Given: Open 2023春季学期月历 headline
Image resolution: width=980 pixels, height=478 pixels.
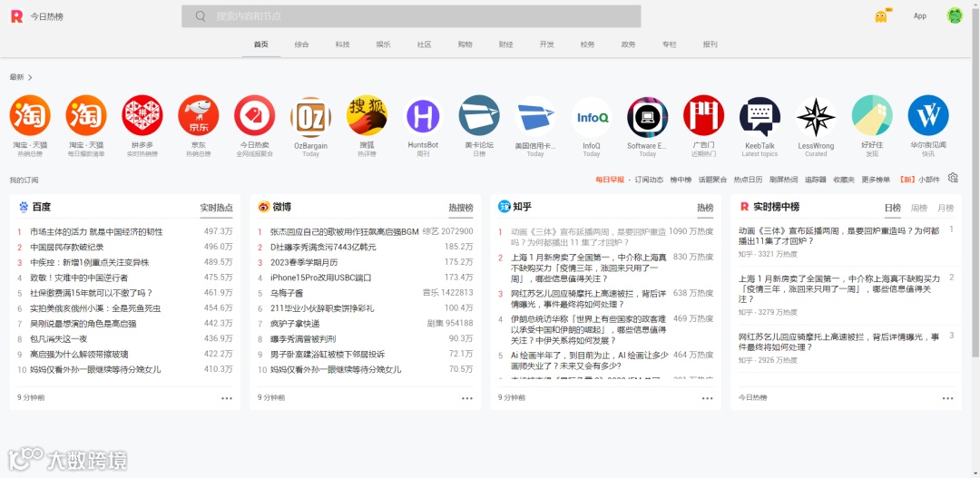Looking at the screenshot, I should [304, 262].
